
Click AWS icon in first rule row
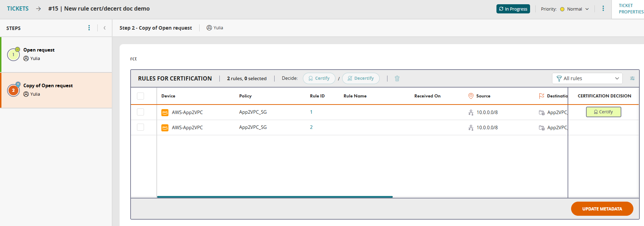point(165,113)
